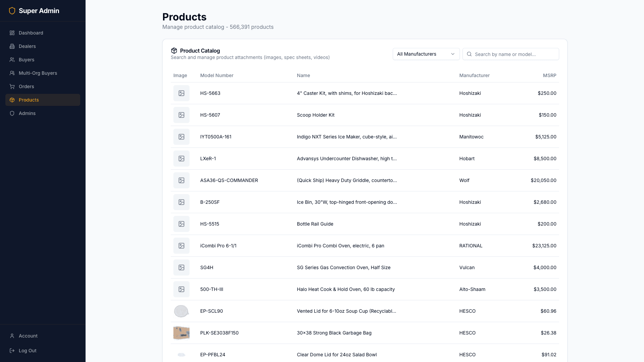Click the manufacturer dropdown chevron arrow
Image resolution: width=644 pixels, height=362 pixels.
[x=453, y=54]
